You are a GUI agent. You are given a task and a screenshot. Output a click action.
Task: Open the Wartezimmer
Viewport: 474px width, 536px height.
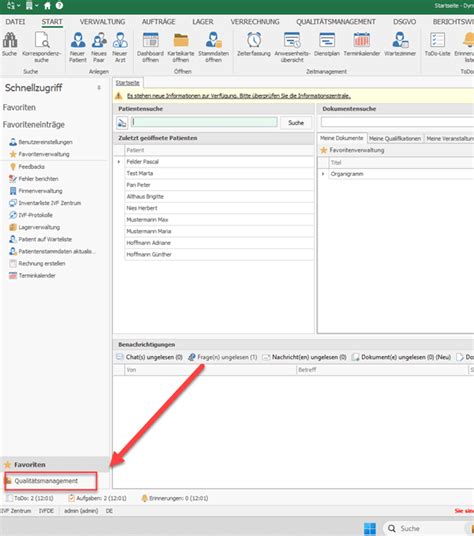click(x=400, y=44)
